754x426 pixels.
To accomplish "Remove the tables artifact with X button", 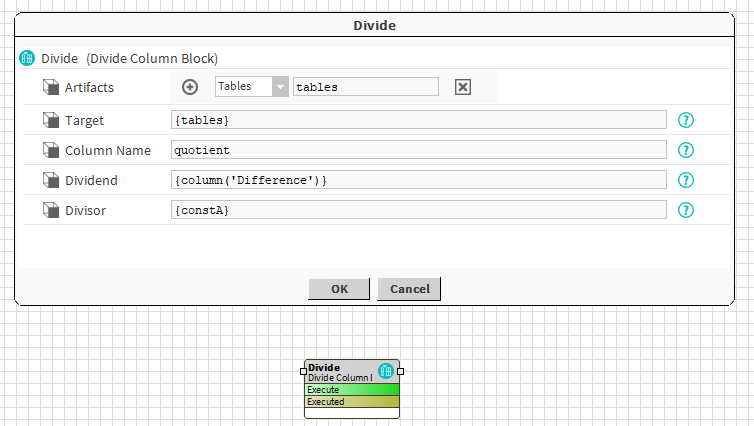I will point(462,87).
